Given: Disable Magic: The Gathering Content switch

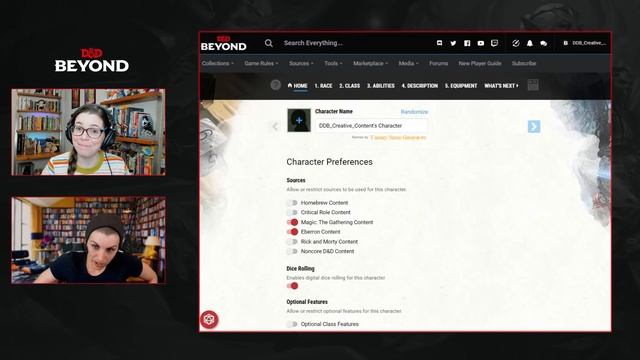Looking at the screenshot, I should (x=292, y=222).
